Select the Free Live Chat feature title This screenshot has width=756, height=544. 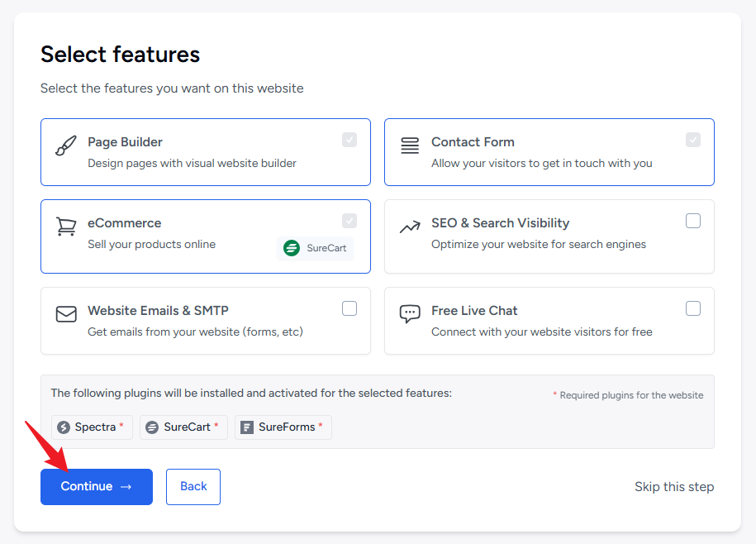(474, 311)
